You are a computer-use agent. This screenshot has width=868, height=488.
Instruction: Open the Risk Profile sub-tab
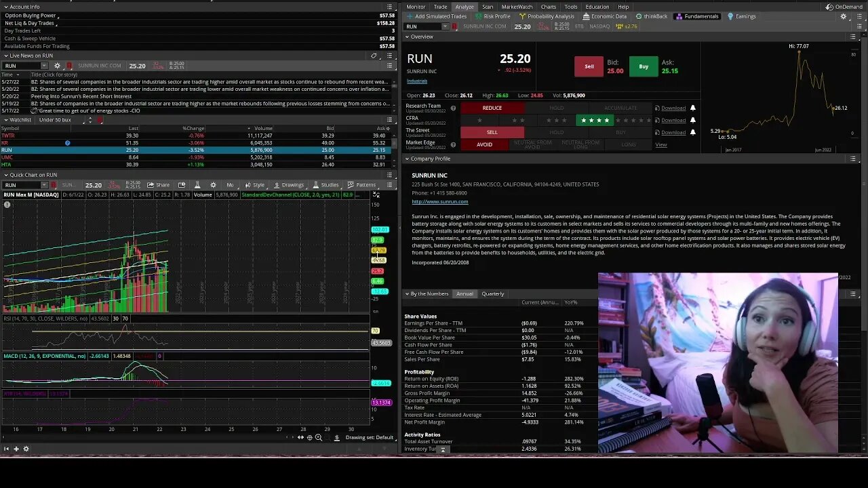492,16
